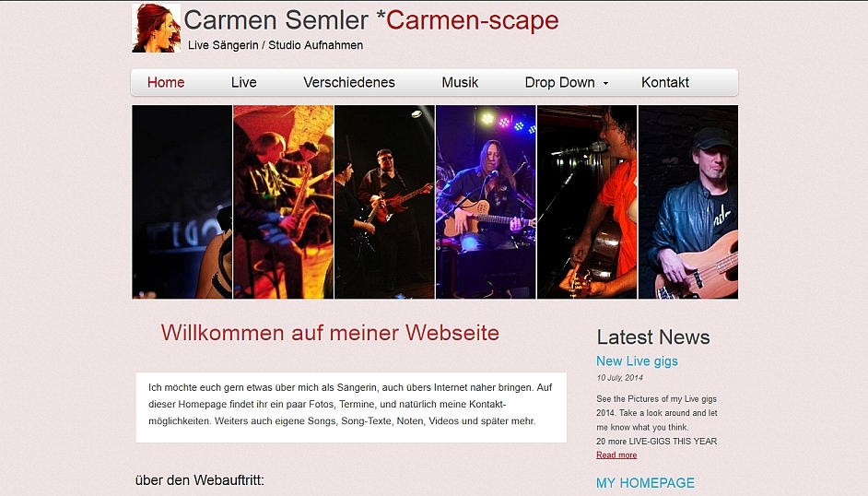Open the acoustic guitarist under stage lights photo
This screenshot has height=496, width=868.
486,202
